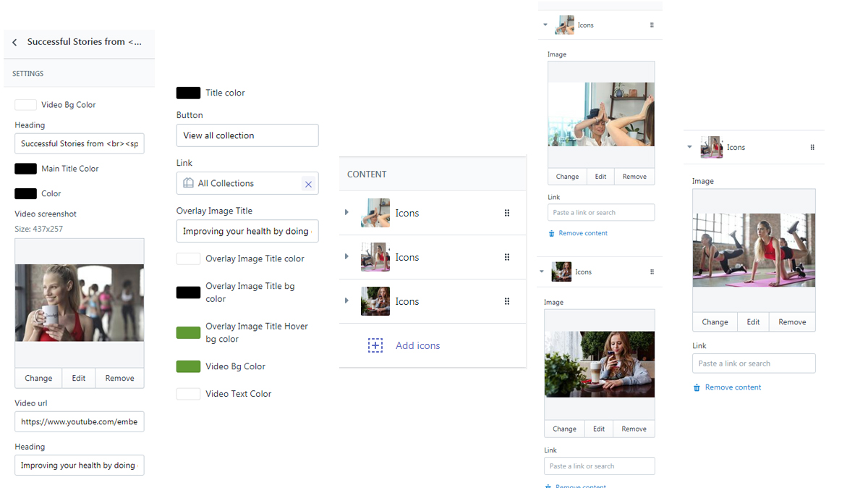Select the CONTENT section header
868x488 pixels.
tap(367, 174)
